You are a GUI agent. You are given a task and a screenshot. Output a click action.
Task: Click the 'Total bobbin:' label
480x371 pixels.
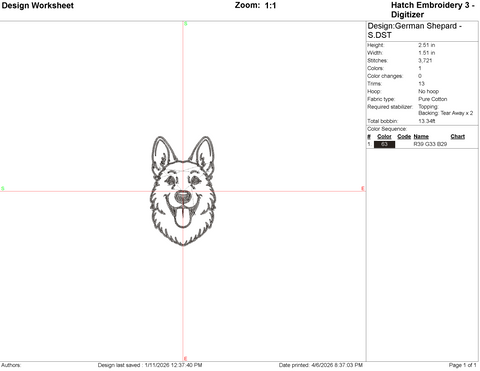[382, 121]
